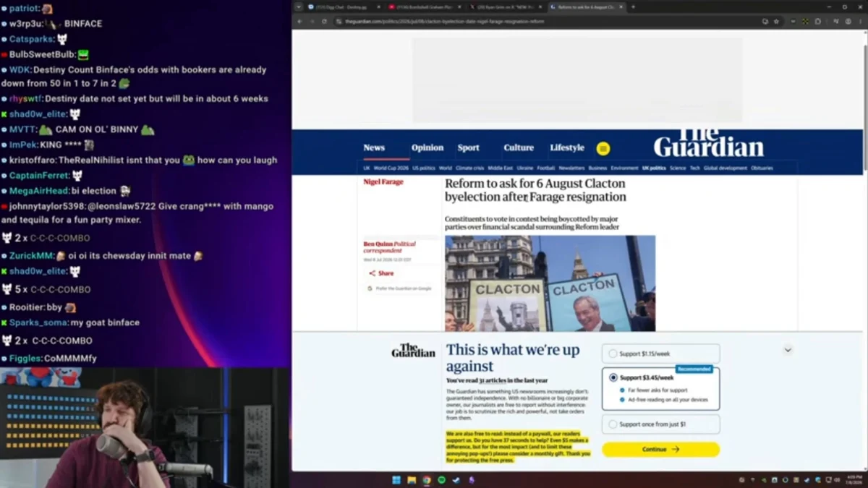Screen dimensions: 868x488
Task: Click the Nigel Farage topic link
Action: pyautogui.click(x=383, y=182)
